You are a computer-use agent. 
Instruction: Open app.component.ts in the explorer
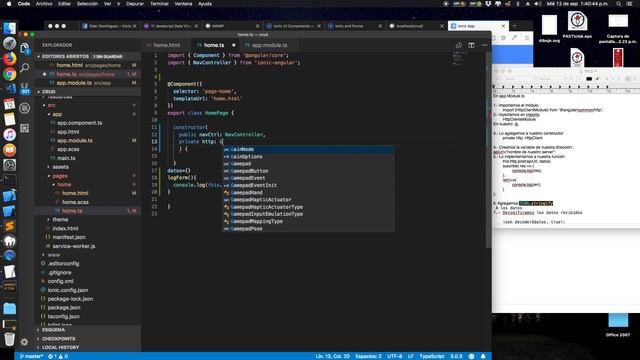pyautogui.click(x=80, y=123)
